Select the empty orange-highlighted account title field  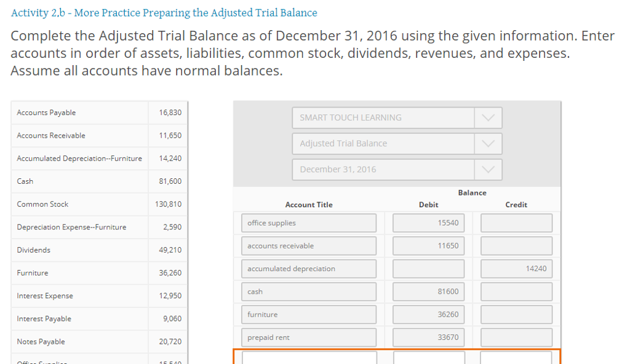tap(309, 358)
